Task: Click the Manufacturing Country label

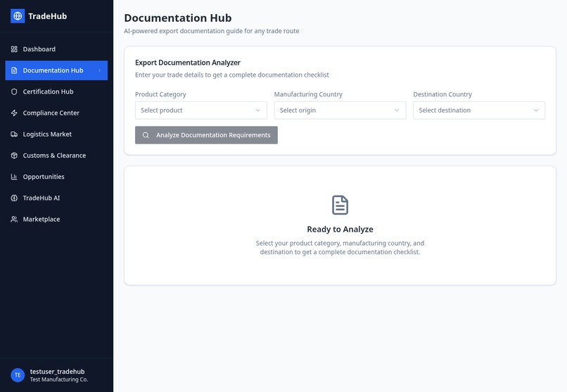Action: (308, 94)
